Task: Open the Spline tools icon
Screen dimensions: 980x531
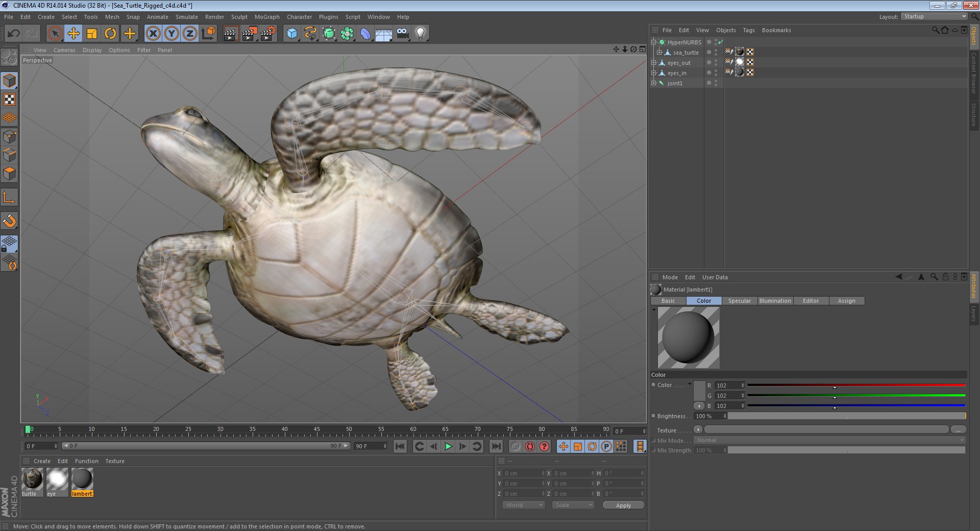Action: (310, 34)
